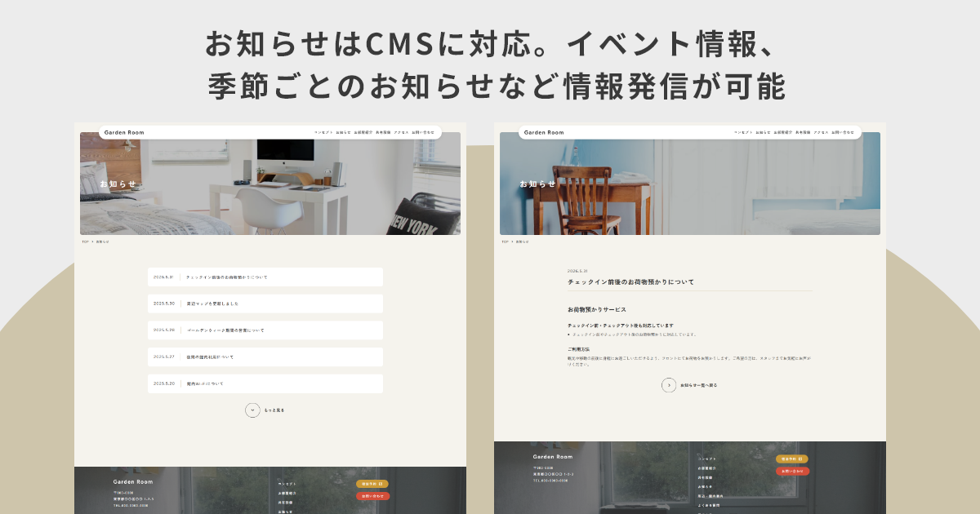Open the 2025.5.28 Golden Week news entry
The image size is (980, 514).
click(265, 330)
